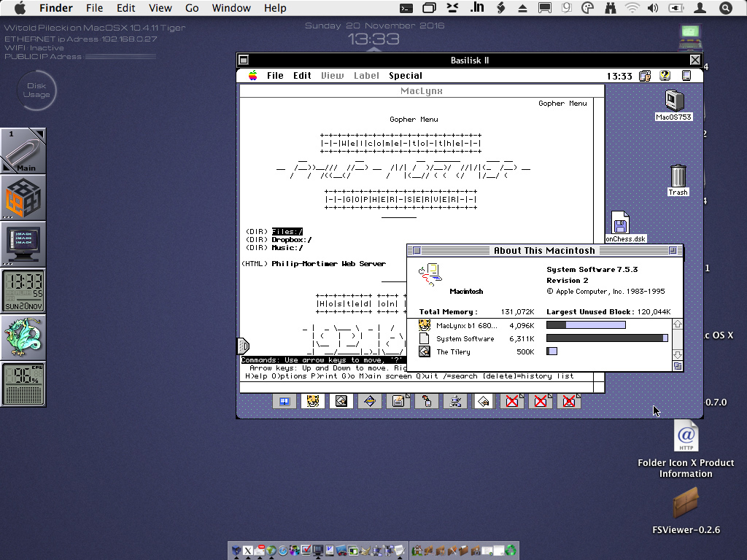Click the zoom box of About This Macintosh
Image resolution: width=747 pixels, height=560 pixels.
pyautogui.click(x=673, y=251)
